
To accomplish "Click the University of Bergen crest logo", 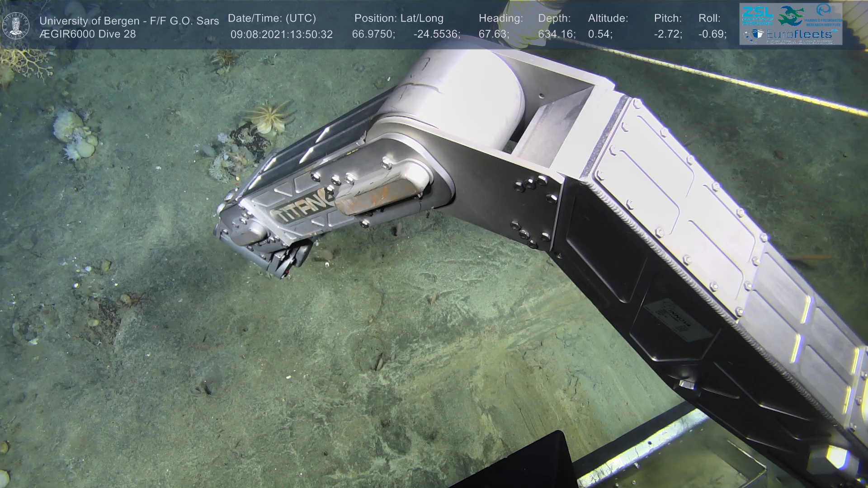I will (x=16, y=25).
